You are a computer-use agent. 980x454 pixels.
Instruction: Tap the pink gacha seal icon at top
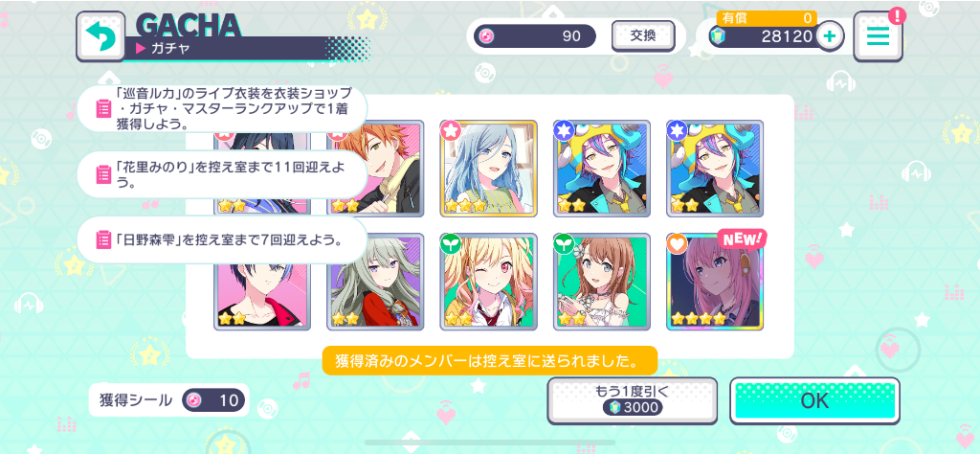tap(486, 36)
